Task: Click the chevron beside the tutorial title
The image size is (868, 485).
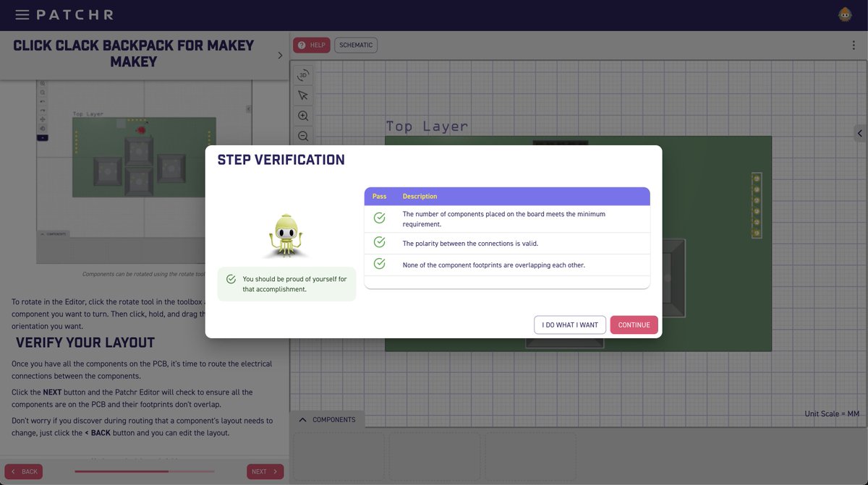Action: 280,53
